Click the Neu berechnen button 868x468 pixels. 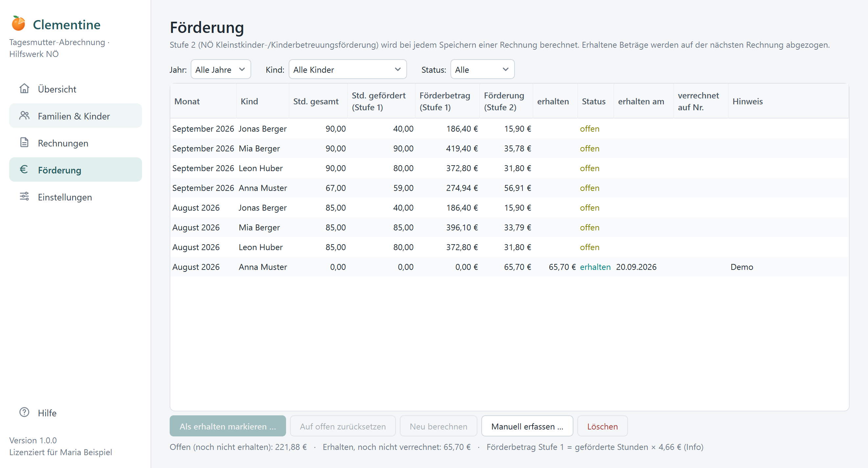(x=438, y=426)
